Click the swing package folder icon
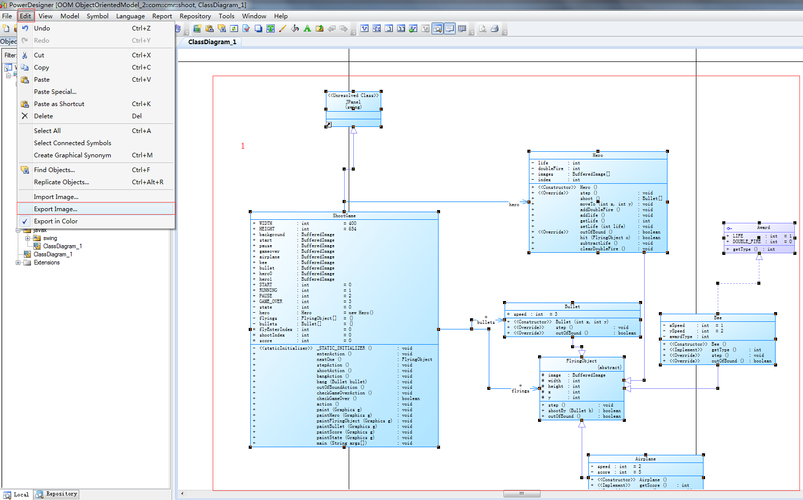Screen dimensions: 803x500 pyautogui.click(x=37, y=238)
